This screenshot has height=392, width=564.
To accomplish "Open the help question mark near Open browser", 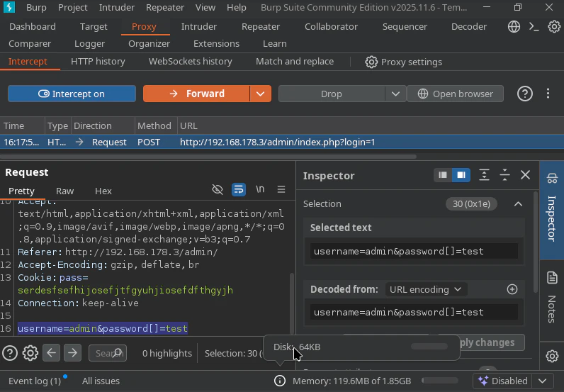I will click(525, 94).
